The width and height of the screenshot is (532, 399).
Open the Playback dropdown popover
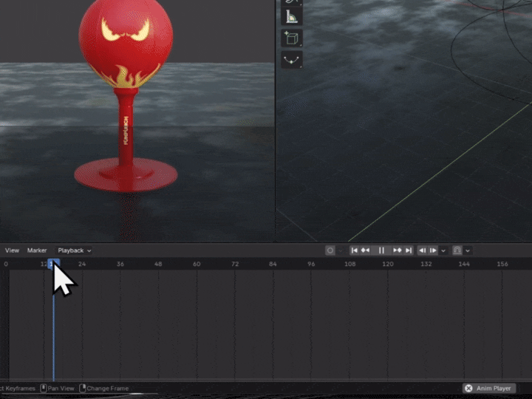[x=74, y=250]
